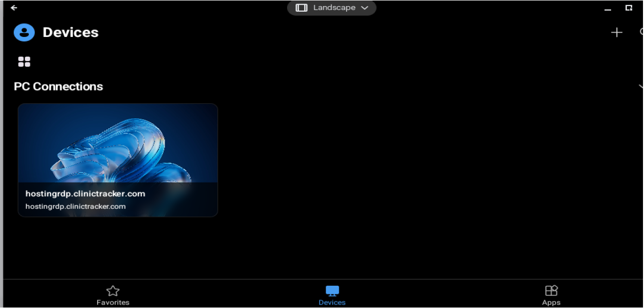Viewport: 644px width, 308px height.
Task: Open the Landscape orientation dropdown
Action: click(x=332, y=8)
